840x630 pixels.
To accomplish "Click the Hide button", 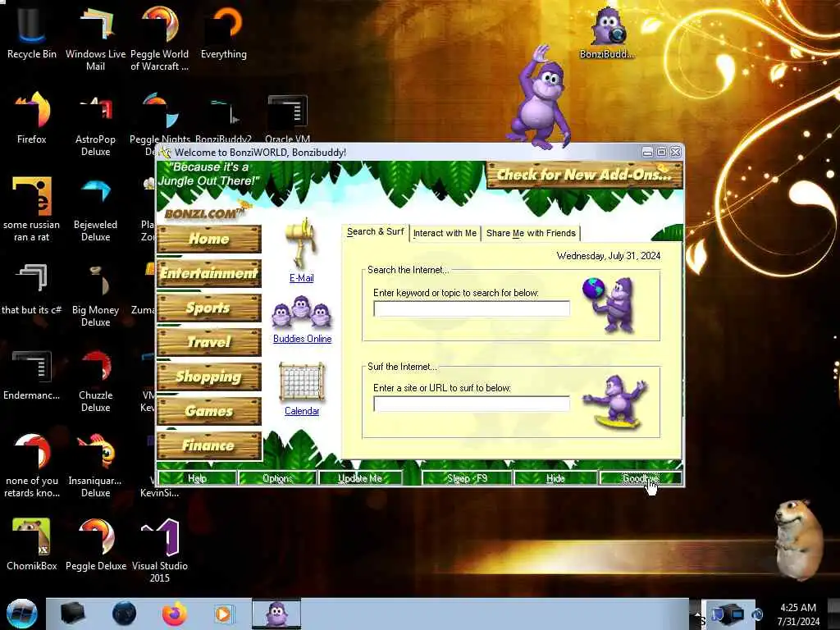I will 555,478.
